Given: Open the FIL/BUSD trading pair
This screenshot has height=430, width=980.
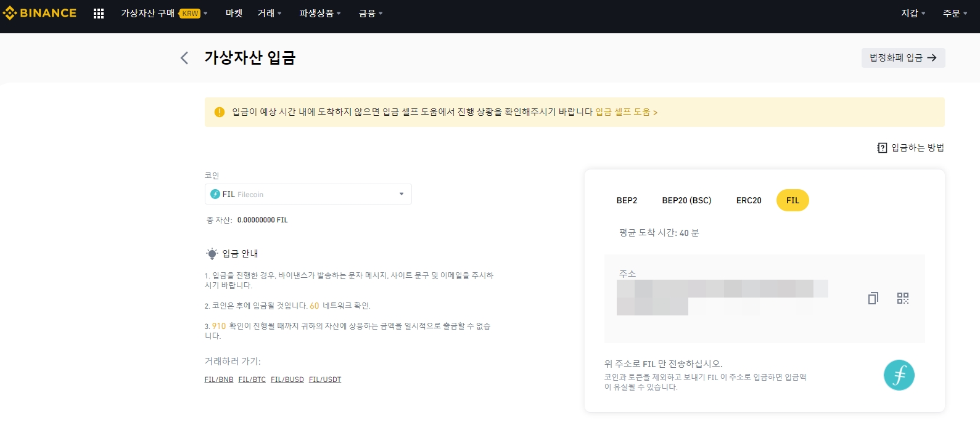Looking at the screenshot, I should (x=287, y=379).
